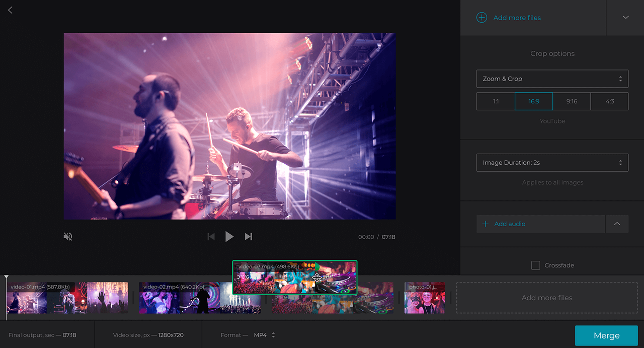Click the dragged video-03.mp4 clip
Image resolution: width=644 pixels, height=348 pixels.
pyautogui.click(x=295, y=277)
